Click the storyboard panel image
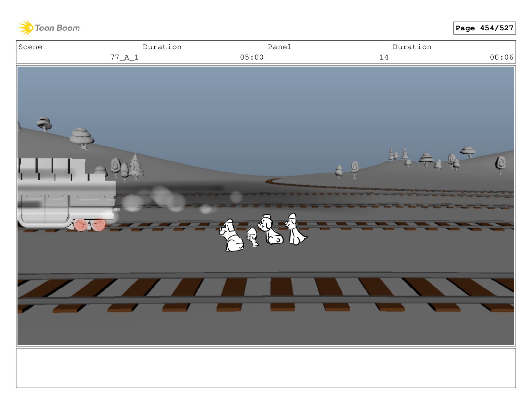The height and width of the screenshot is (412, 532). [266, 206]
